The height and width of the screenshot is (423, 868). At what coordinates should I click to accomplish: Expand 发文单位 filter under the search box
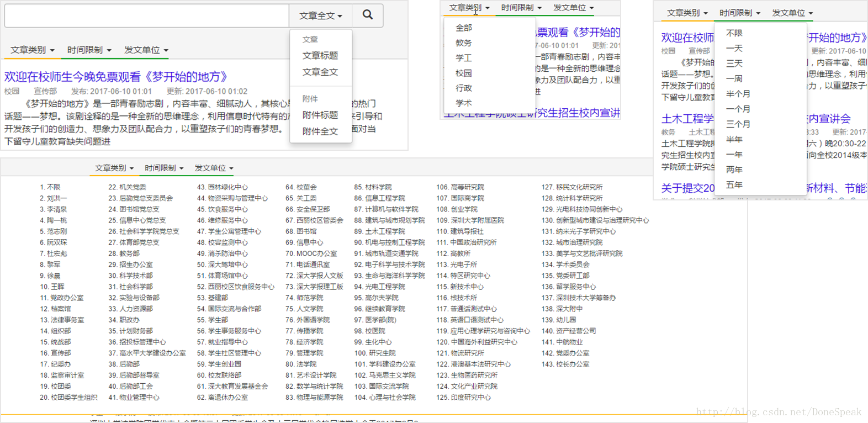coord(146,50)
